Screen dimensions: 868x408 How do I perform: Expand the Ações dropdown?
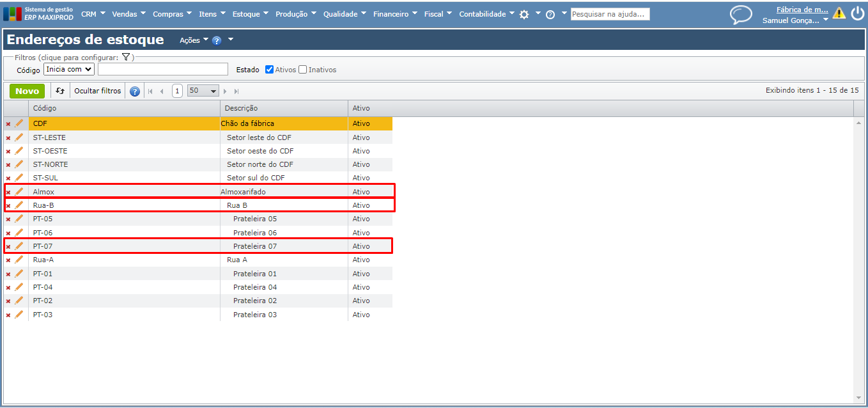pos(194,40)
